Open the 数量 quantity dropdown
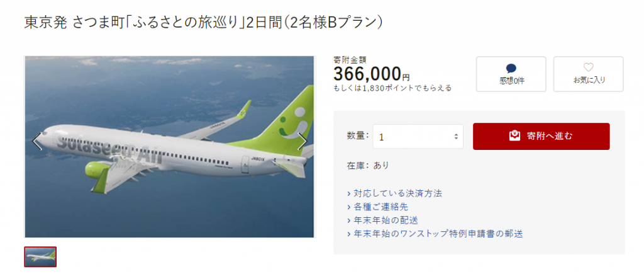644x274 pixels. point(418,137)
